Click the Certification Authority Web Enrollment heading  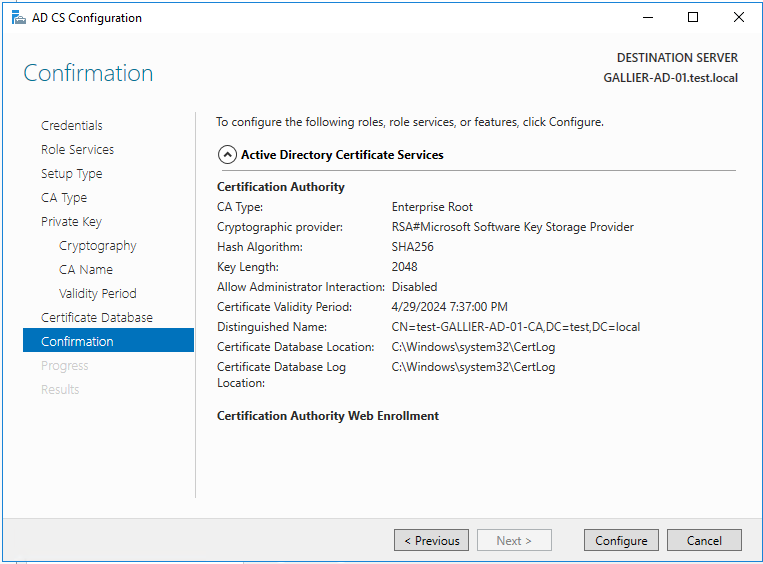click(x=328, y=416)
